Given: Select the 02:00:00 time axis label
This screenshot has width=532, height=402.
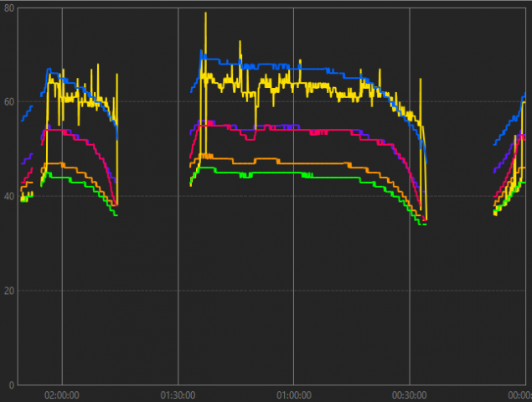Looking at the screenshot, I should coord(61,394).
